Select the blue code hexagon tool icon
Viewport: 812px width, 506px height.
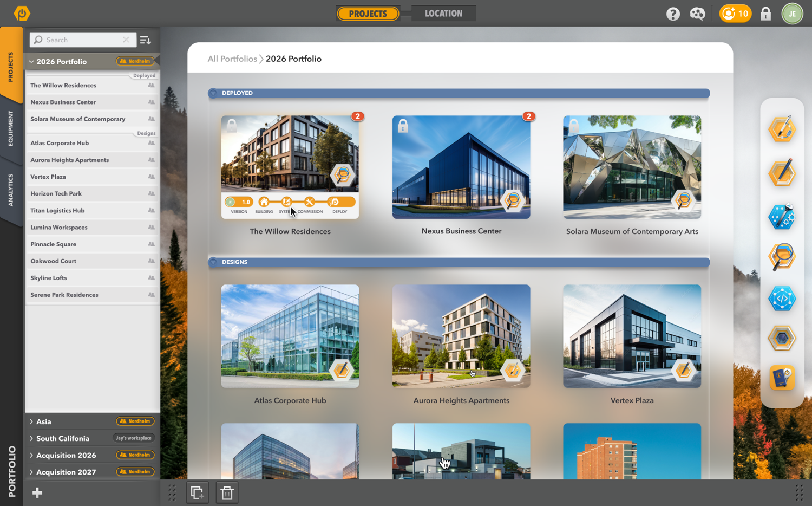(782, 299)
